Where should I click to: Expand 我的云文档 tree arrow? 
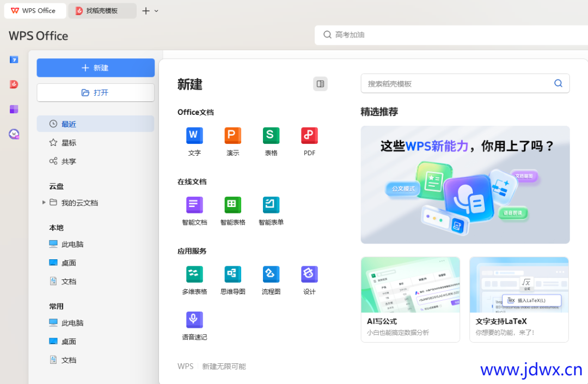pos(44,203)
